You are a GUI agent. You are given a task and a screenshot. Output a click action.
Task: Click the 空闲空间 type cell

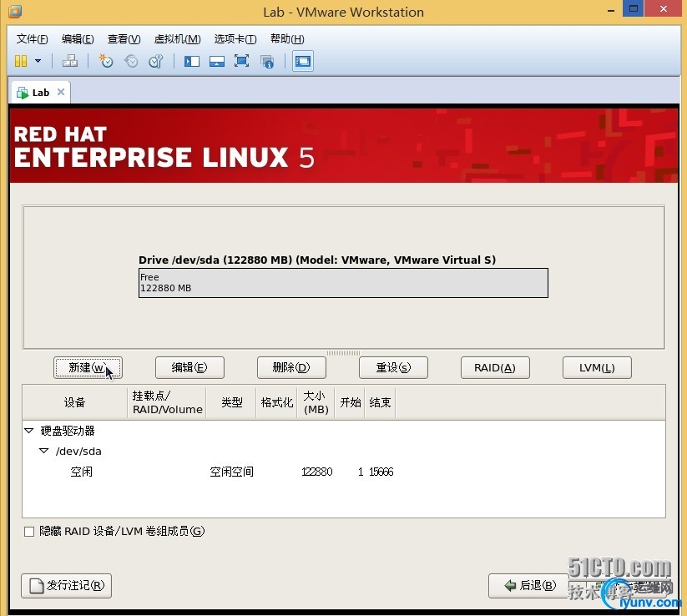click(x=231, y=472)
